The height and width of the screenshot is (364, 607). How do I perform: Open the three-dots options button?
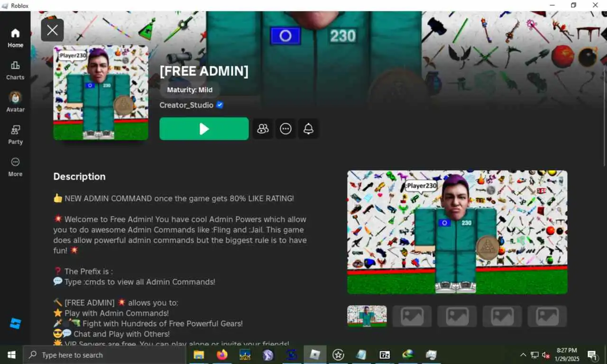coord(285,129)
